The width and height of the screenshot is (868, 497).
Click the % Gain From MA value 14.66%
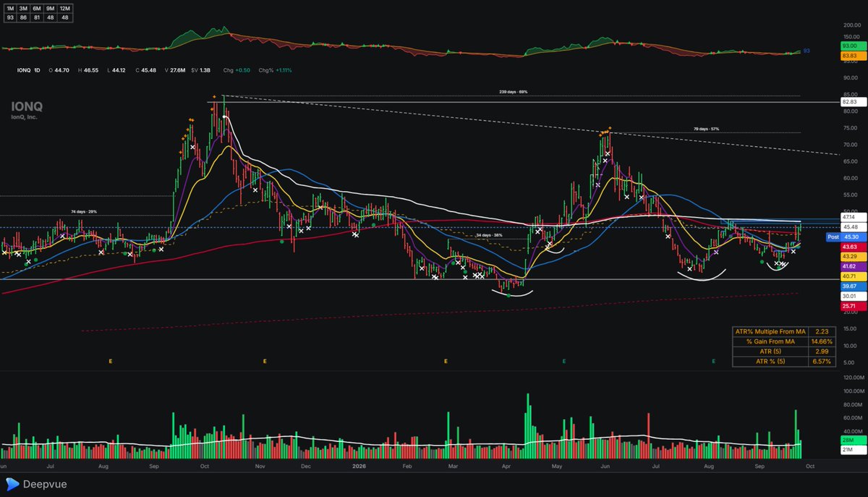820,341
